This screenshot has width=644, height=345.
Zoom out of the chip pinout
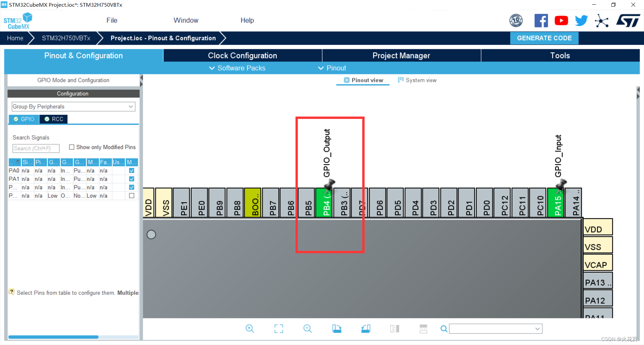tap(308, 329)
